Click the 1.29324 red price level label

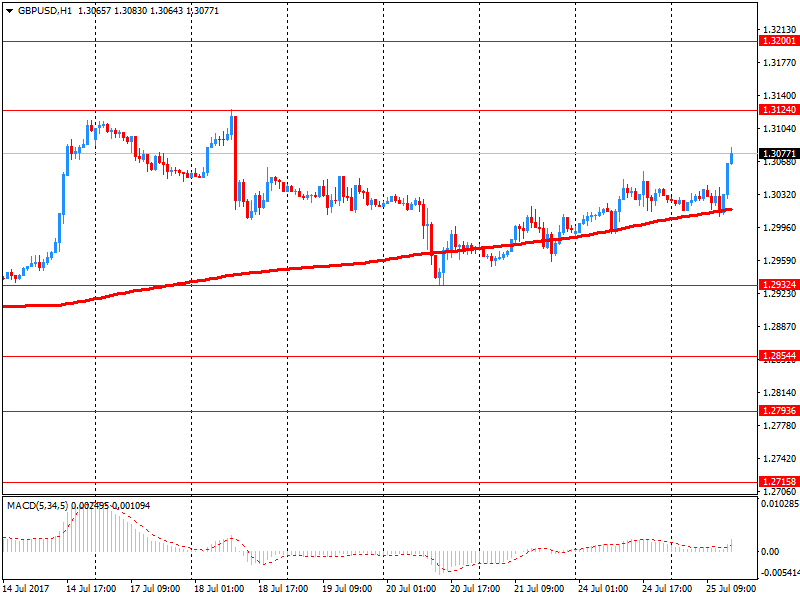pyautogui.click(x=779, y=285)
